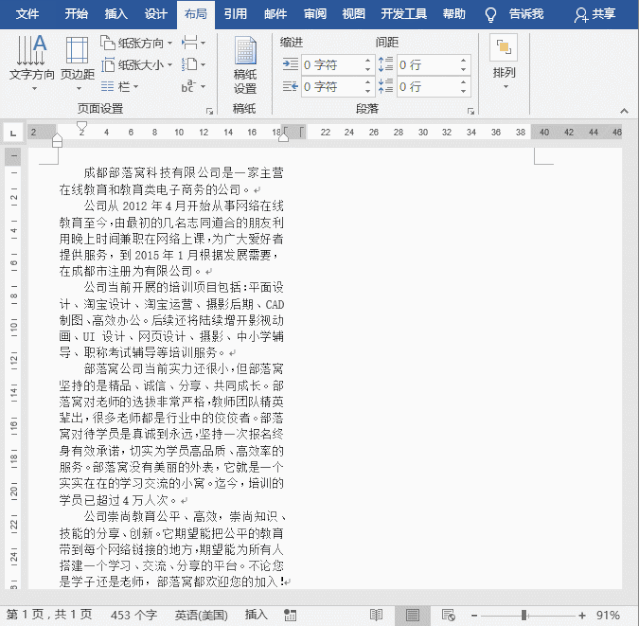Switch to the 引用 references tab

(236, 14)
